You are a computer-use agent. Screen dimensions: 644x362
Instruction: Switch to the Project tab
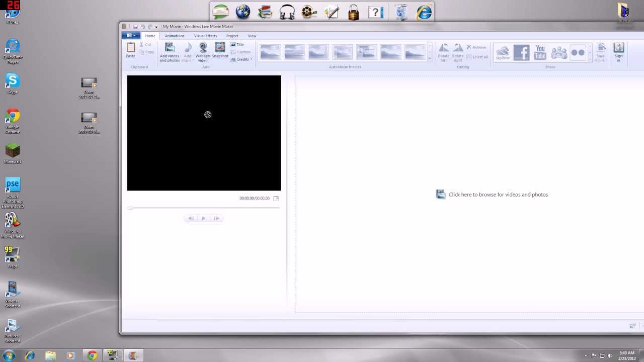click(232, 36)
